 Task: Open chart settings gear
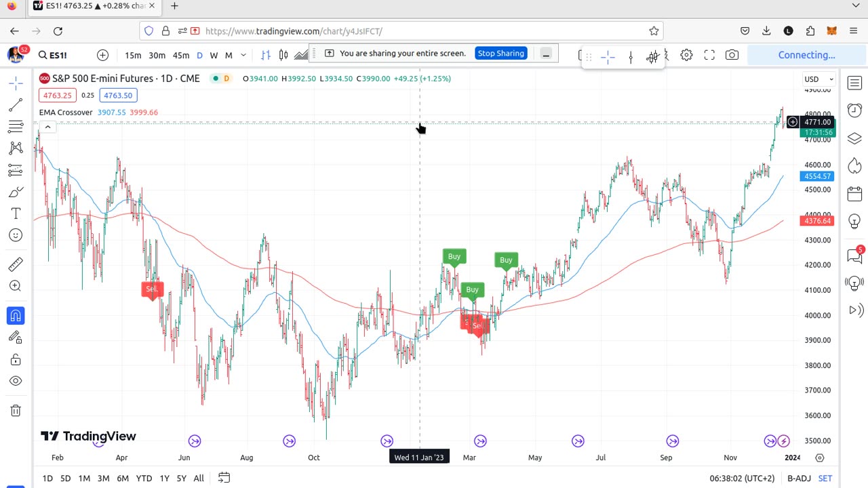tap(686, 55)
